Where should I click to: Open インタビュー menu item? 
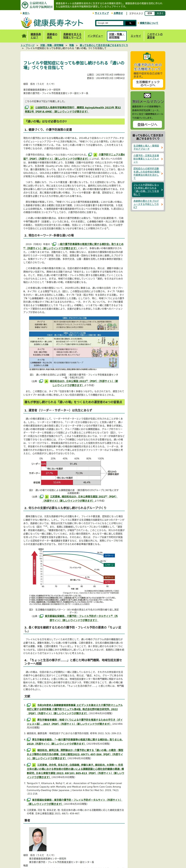[x=95, y=36]
